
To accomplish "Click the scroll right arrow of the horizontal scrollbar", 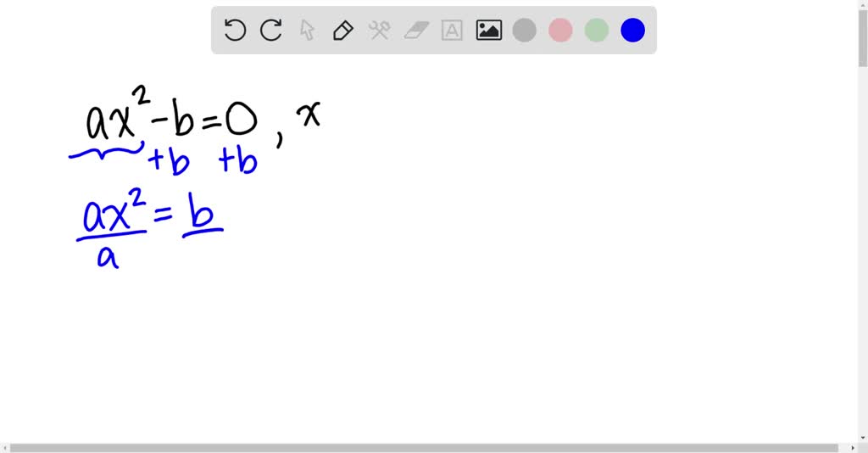I will pos(853,448).
